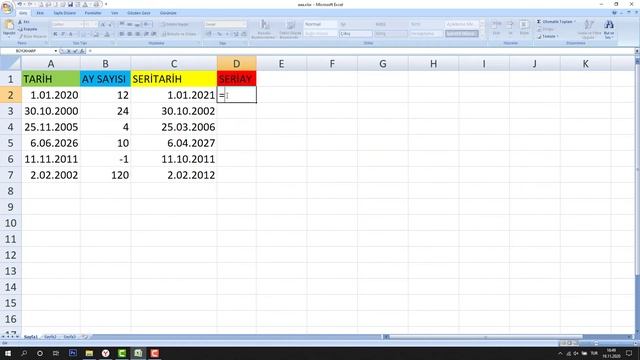Click the Kopyala copy command
This screenshot has width=640, height=360.
[27, 29]
